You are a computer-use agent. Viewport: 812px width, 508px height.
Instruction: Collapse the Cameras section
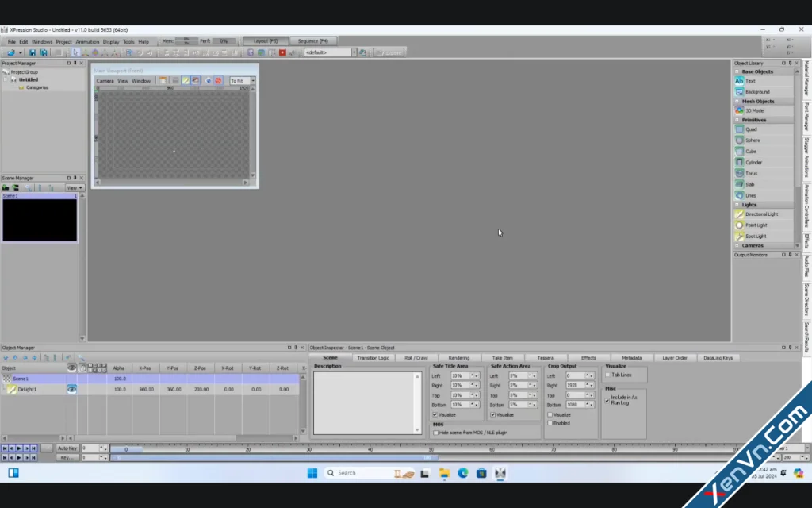(x=737, y=246)
